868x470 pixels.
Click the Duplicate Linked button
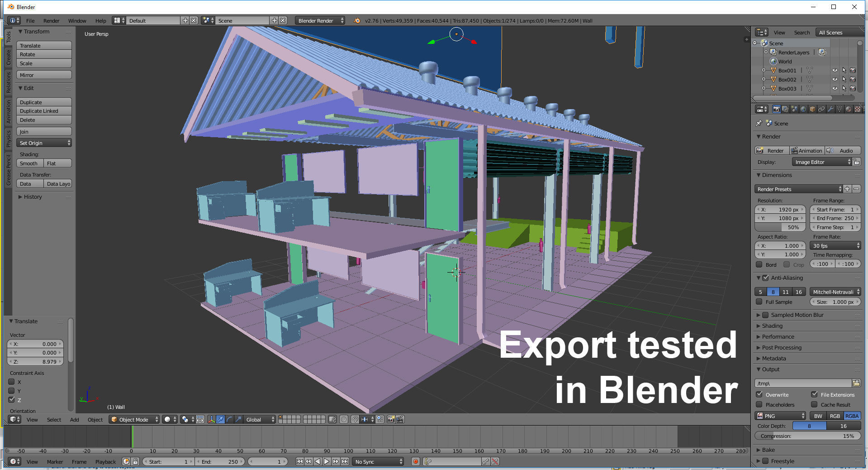pos(44,110)
